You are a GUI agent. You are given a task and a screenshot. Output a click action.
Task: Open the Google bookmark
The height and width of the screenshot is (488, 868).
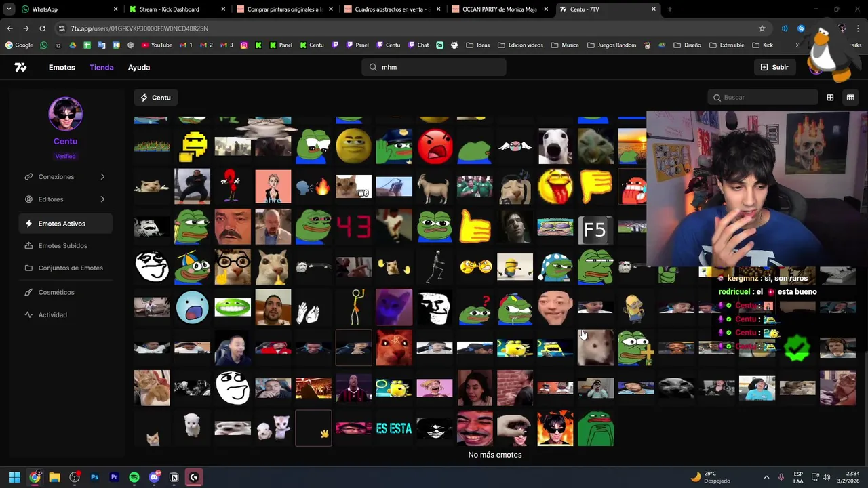point(19,45)
